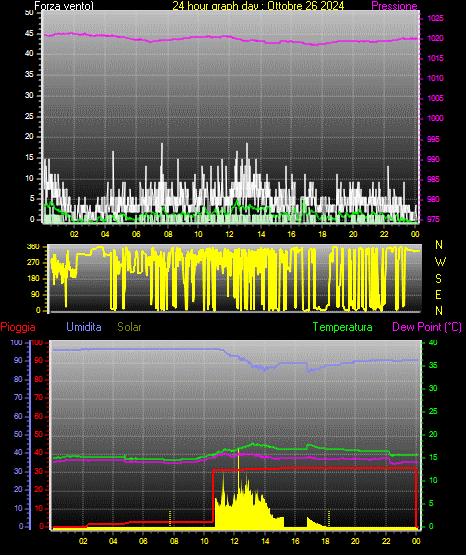466x555 pixels.
Task: Click the 1010 value on the pressure axis
Action: (435, 78)
